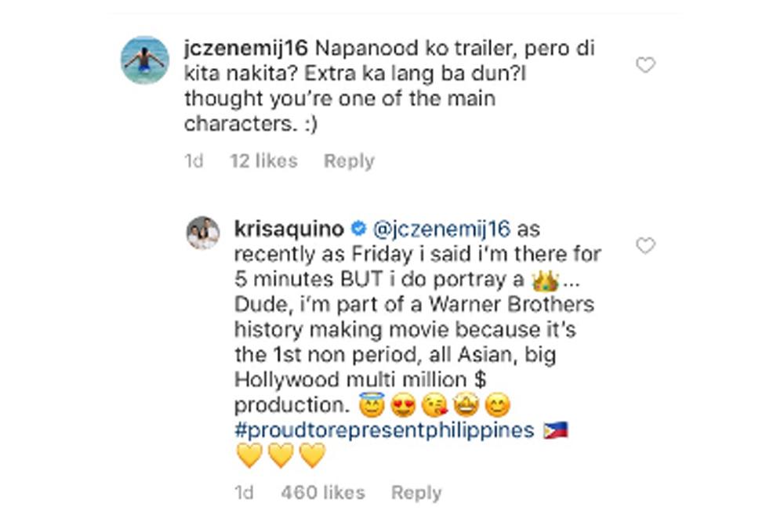Click the halo smiley emoji after 'production.'
Image resolution: width=784 pixels, height=532 pixels.
[370, 406]
